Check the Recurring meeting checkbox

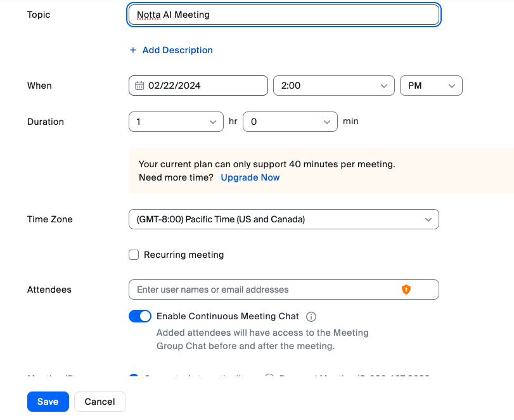coord(134,255)
